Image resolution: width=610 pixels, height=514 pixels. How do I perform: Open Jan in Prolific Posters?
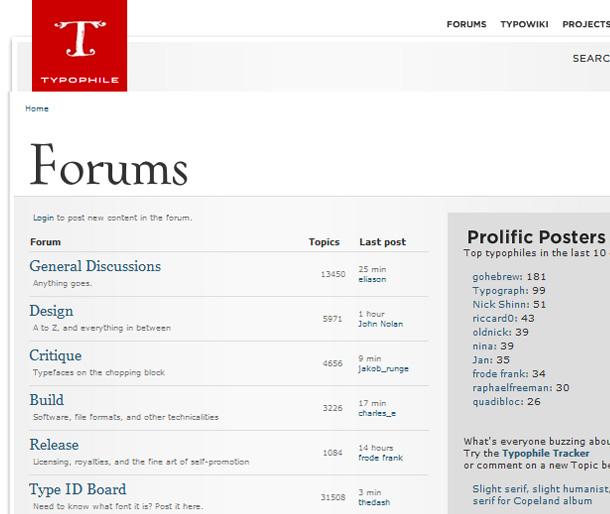pos(482,360)
